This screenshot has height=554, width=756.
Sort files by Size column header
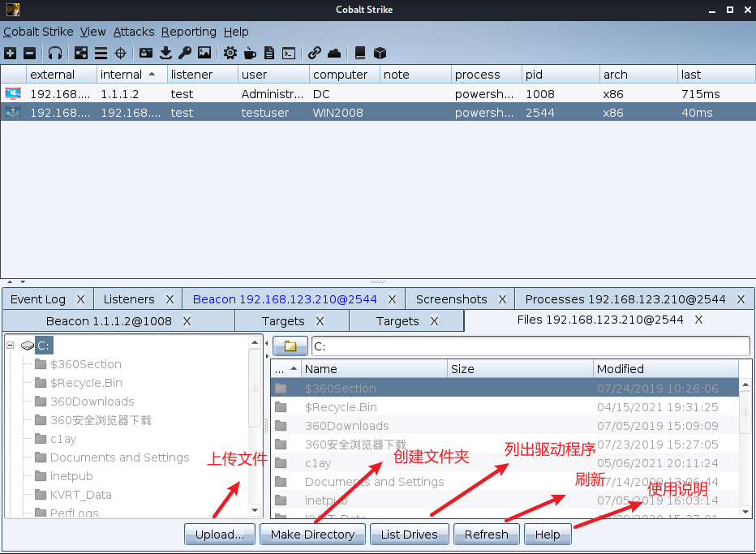click(x=520, y=369)
